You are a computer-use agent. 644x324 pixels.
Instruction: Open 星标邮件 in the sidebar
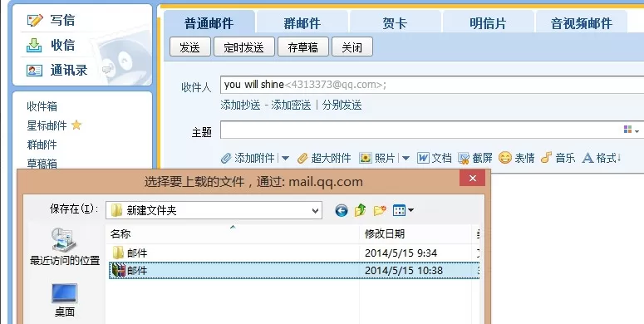(47, 125)
